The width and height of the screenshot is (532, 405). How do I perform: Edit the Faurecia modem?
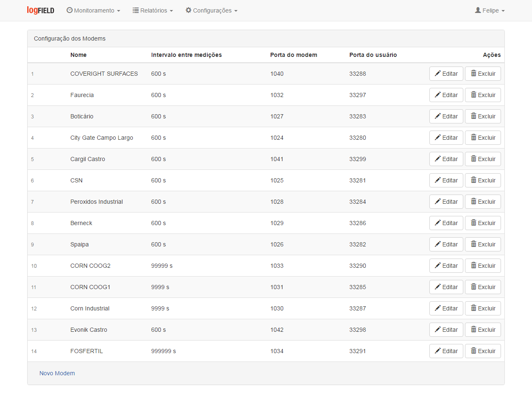coord(446,95)
